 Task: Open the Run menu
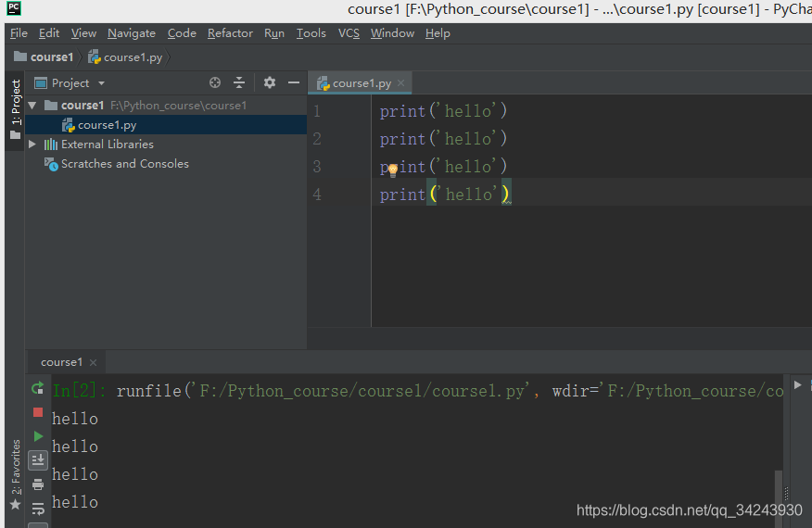pyautogui.click(x=274, y=33)
